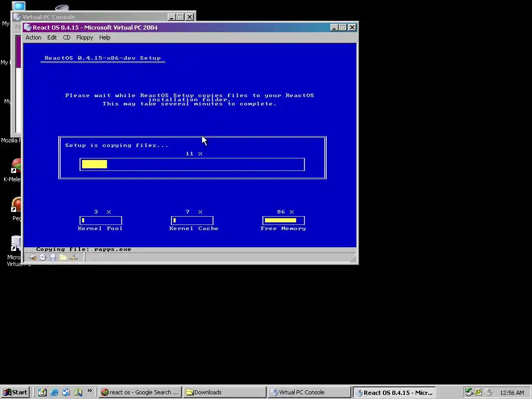Launch Internet Explorer from Quick Launch
Image resolution: width=532 pixels, height=399 pixels.
tap(54, 393)
